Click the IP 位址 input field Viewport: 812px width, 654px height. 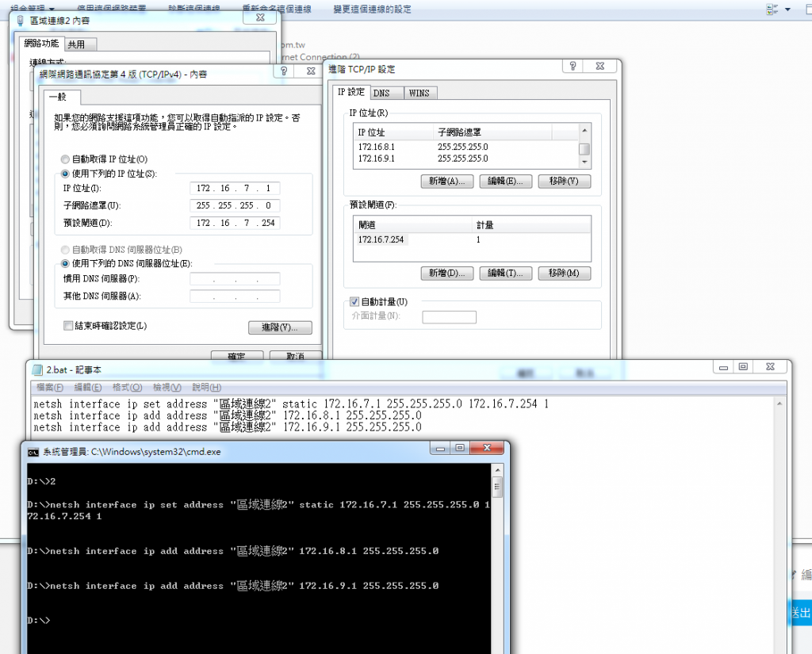coord(235,188)
